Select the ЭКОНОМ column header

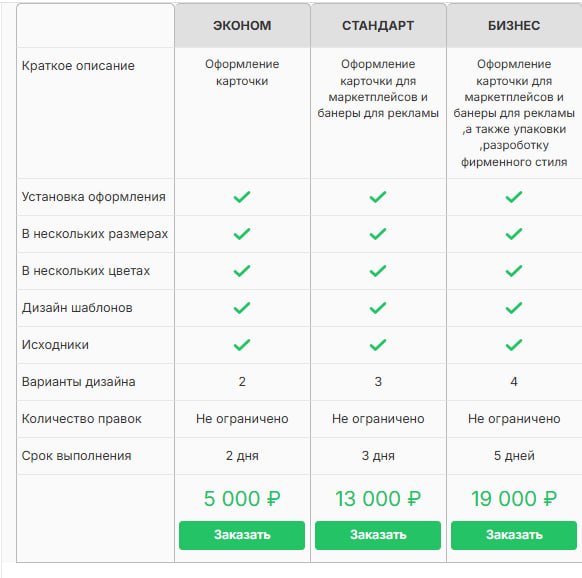pos(242,26)
